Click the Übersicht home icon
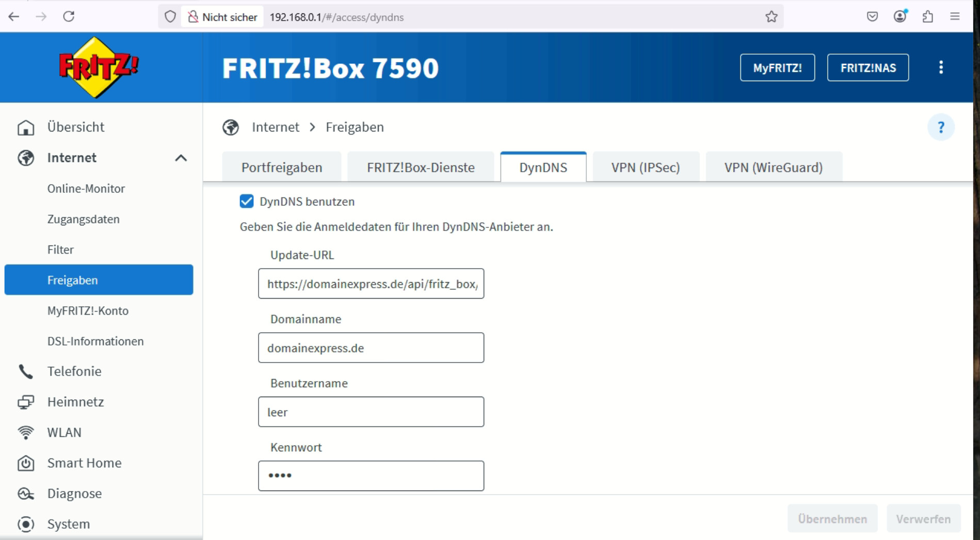Viewport: 980px width, 540px height. click(x=26, y=127)
